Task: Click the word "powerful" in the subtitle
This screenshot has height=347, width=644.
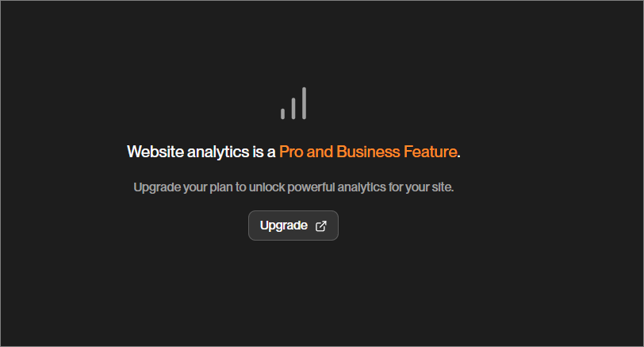Action: (x=311, y=188)
